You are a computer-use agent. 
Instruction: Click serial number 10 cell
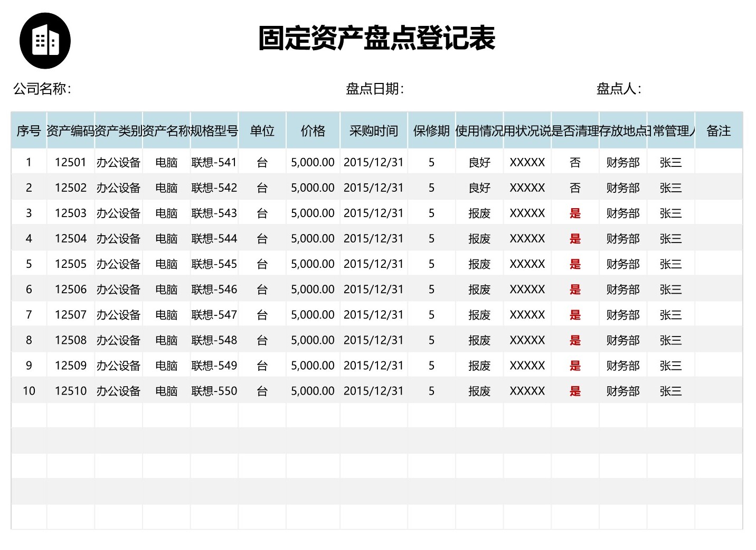(x=29, y=391)
